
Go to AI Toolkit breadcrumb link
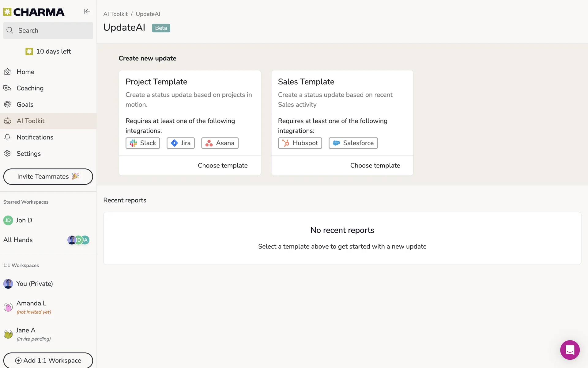click(115, 14)
